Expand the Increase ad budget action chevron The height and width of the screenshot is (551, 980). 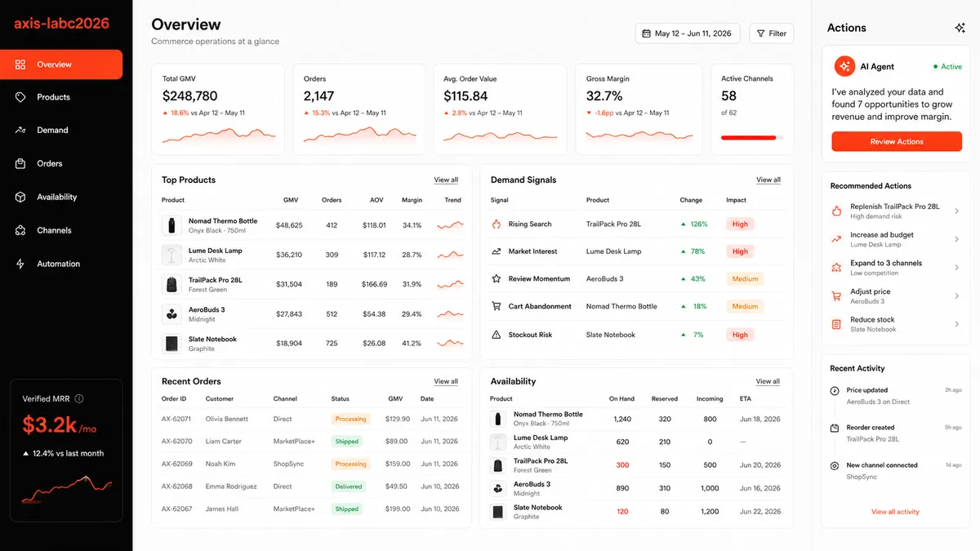pyautogui.click(x=956, y=239)
